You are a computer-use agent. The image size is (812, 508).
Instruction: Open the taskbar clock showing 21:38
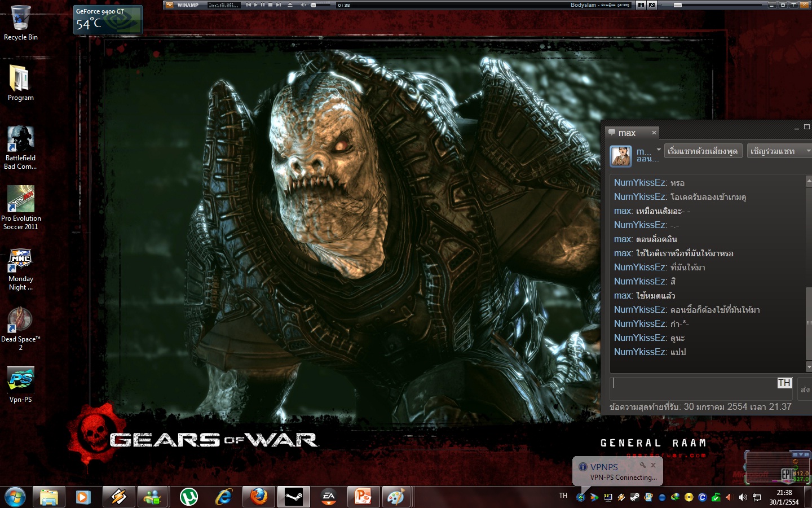pyautogui.click(x=784, y=497)
